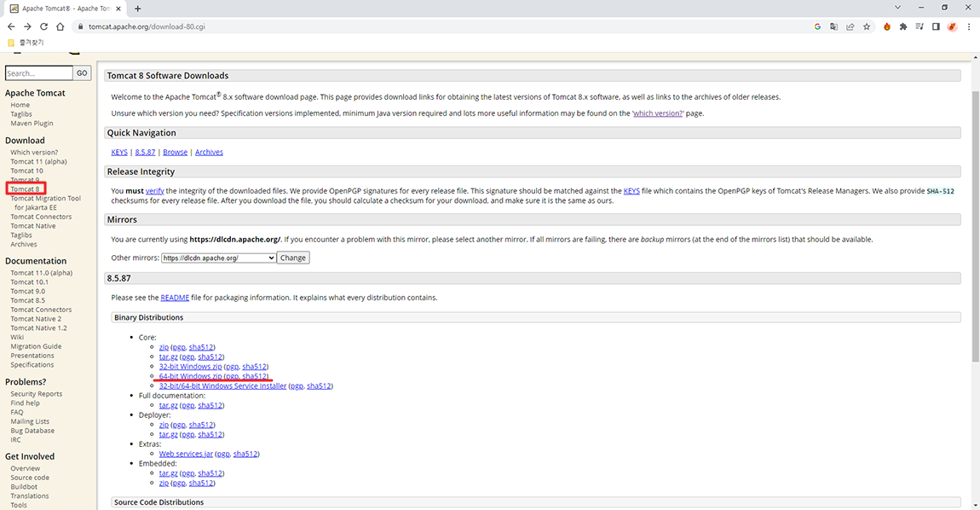
Task: Open the mirrors dropdown list
Action: point(218,258)
